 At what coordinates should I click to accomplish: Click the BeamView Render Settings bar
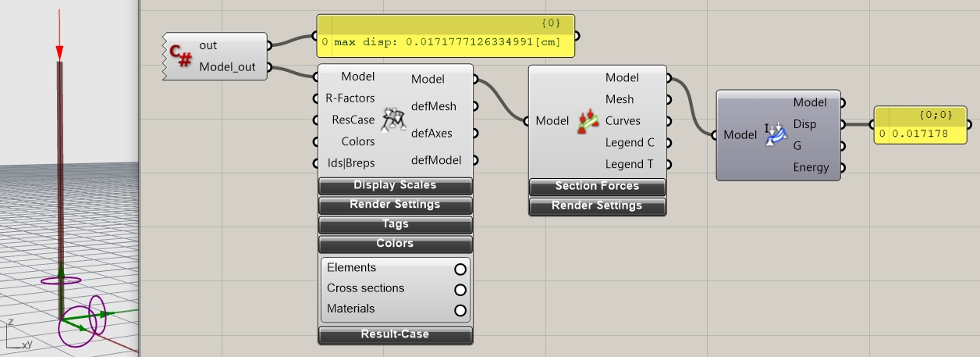[597, 206]
